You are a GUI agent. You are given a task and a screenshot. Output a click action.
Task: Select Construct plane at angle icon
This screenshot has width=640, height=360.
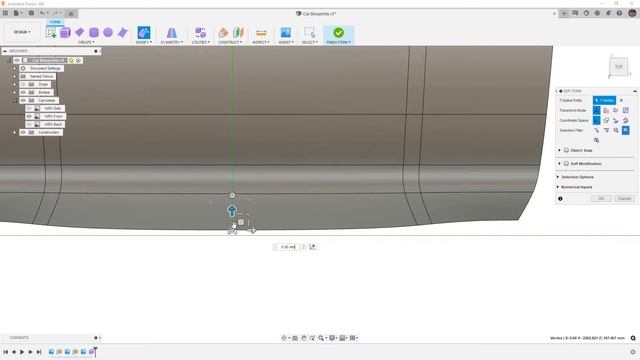(x=238, y=33)
